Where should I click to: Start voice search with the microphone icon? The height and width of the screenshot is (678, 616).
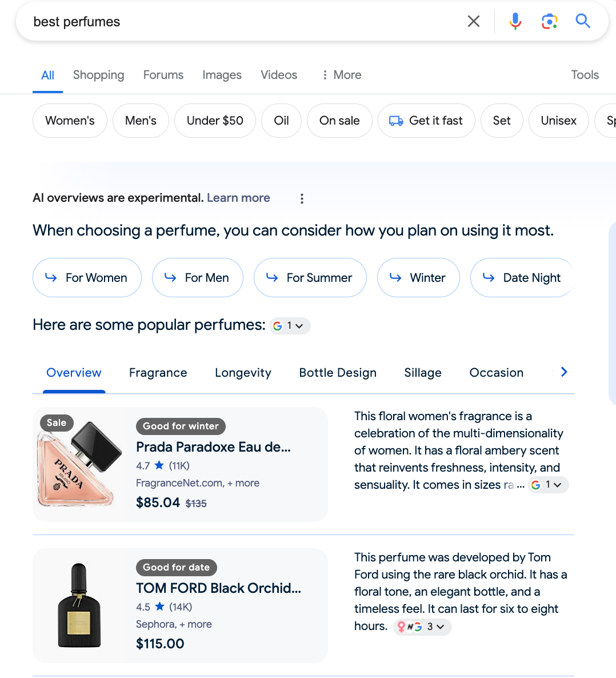[x=515, y=21]
